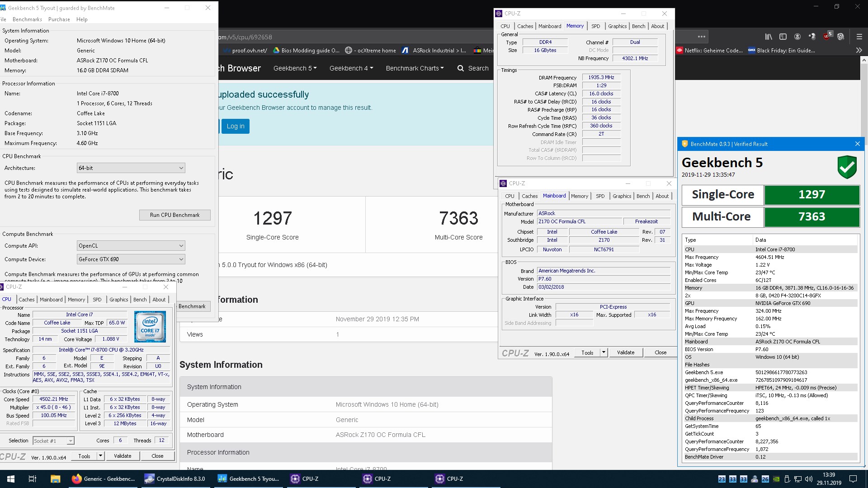Expand Tools arrow in bottom-left CPU-Z window

pos(101,456)
